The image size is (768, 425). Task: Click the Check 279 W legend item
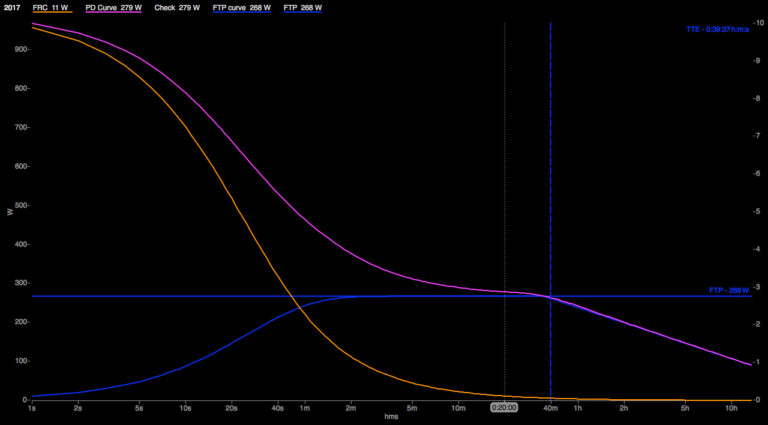pyautogui.click(x=177, y=7)
